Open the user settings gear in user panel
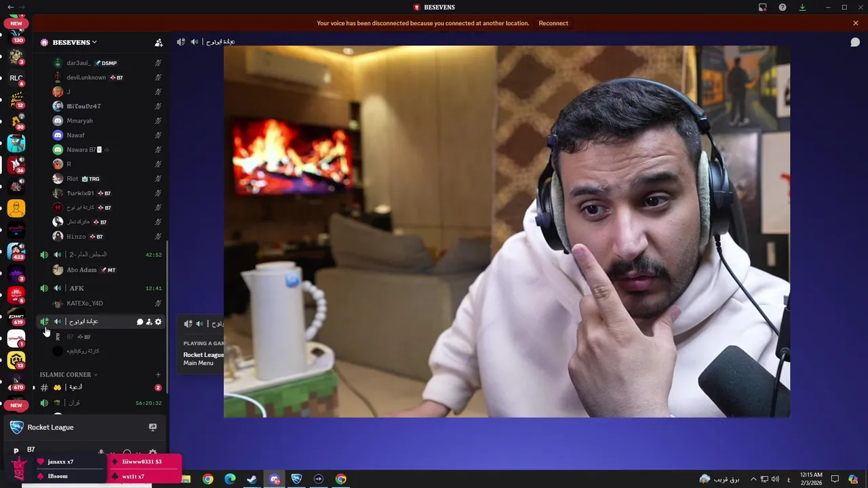This screenshot has height=488, width=868. pos(153,452)
